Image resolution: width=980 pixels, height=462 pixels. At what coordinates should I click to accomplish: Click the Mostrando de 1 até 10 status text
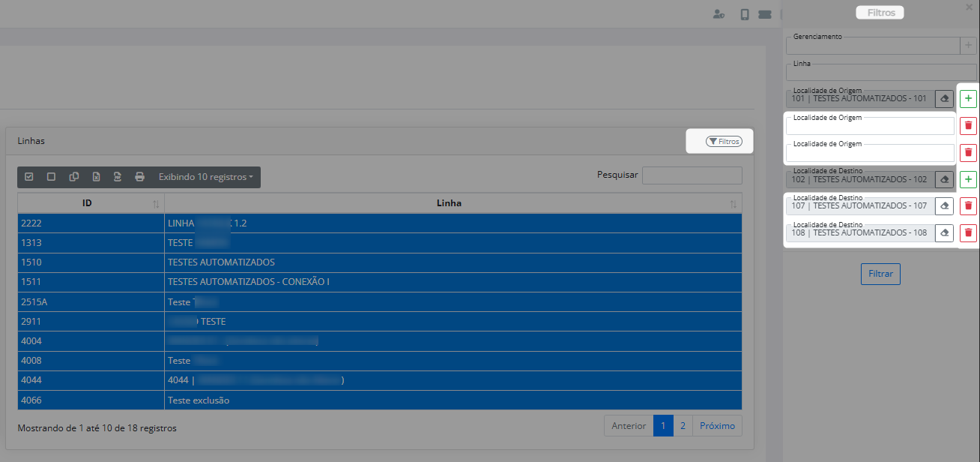click(x=97, y=428)
